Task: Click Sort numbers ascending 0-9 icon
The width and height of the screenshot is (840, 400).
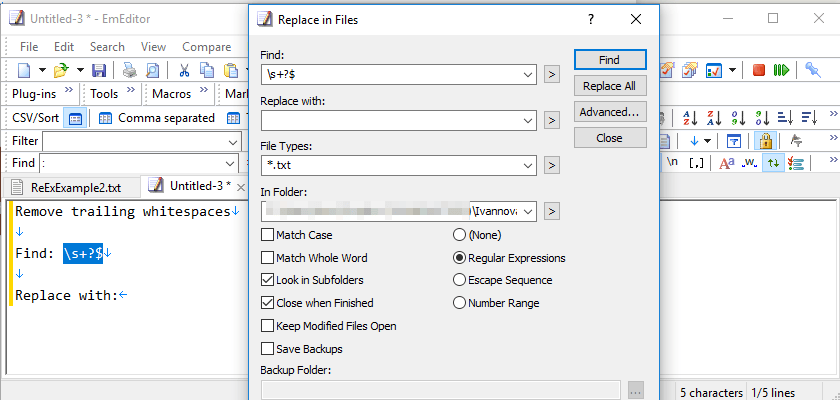Action: pyautogui.click(x=738, y=117)
